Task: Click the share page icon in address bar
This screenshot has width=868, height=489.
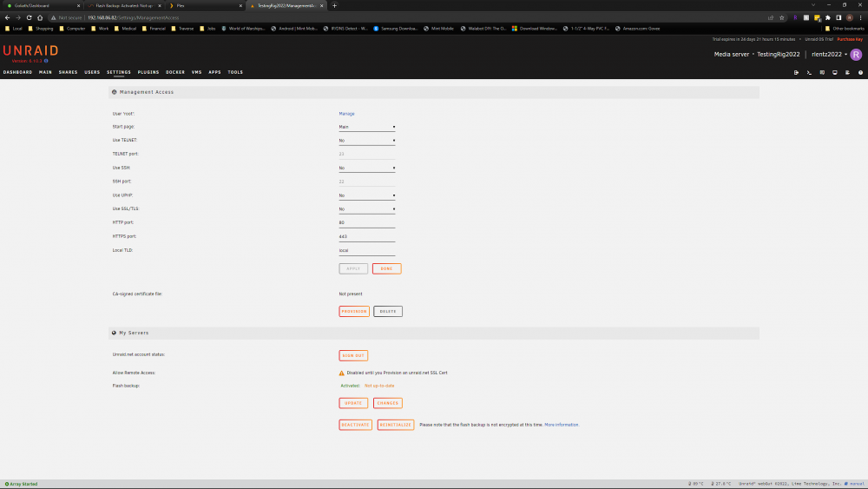Action: point(771,17)
